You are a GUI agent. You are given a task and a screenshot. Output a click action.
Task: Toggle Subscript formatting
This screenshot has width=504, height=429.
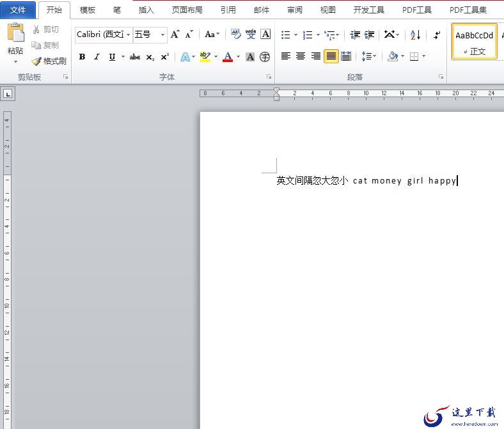click(x=150, y=57)
